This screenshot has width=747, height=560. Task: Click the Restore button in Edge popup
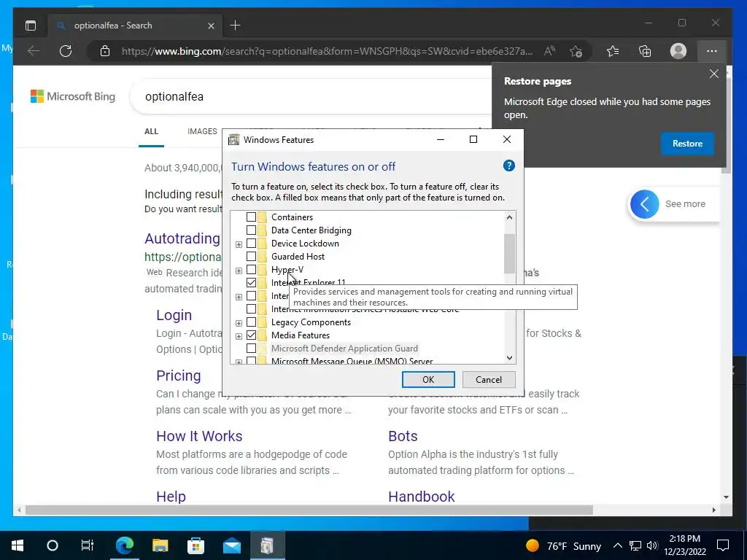pos(687,144)
